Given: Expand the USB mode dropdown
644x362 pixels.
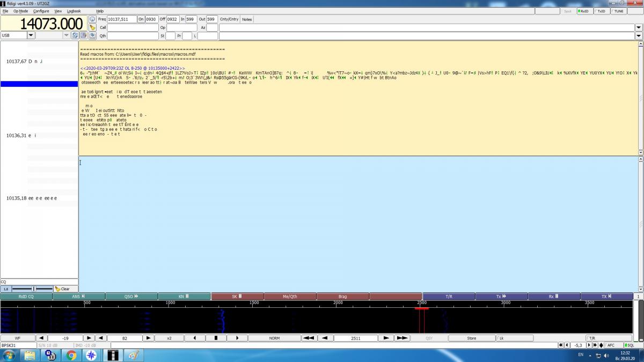Looking at the screenshot, I should (x=31, y=35).
